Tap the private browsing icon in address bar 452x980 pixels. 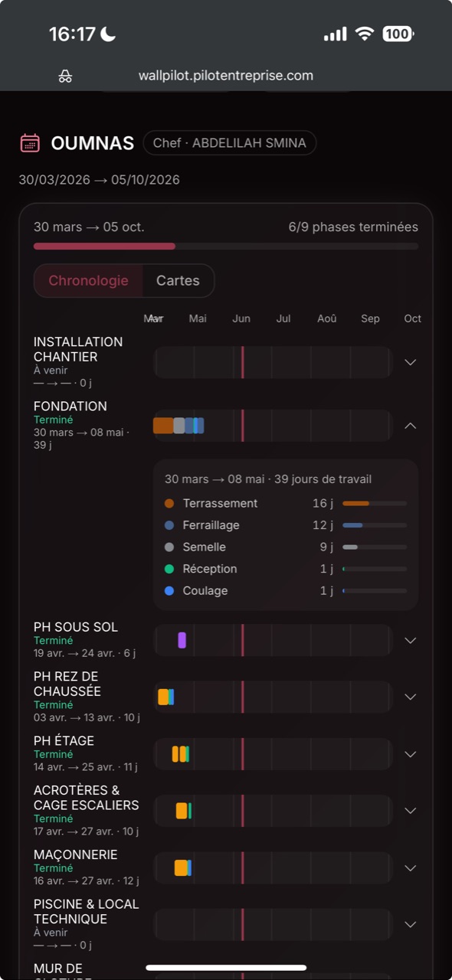click(x=65, y=76)
